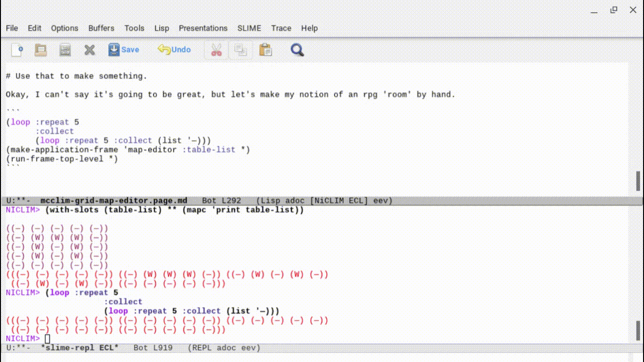
Task: Copy selection toolbar icon
Action: click(241, 50)
